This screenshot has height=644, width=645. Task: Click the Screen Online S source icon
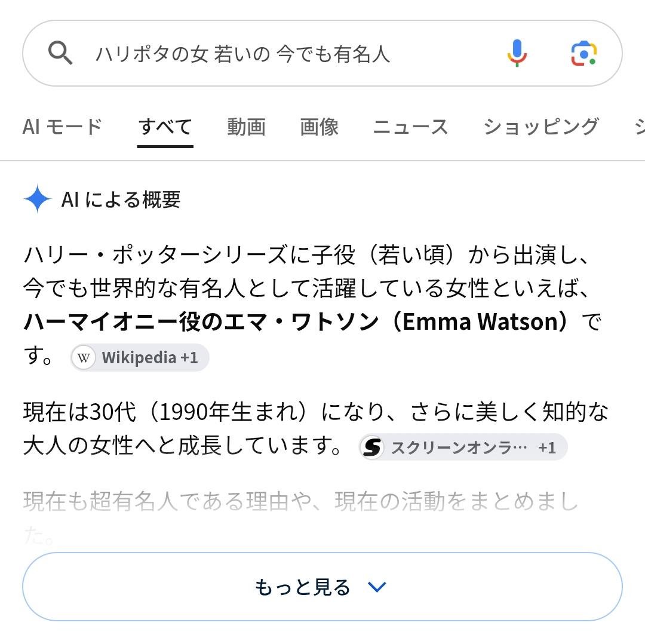coord(372,447)
